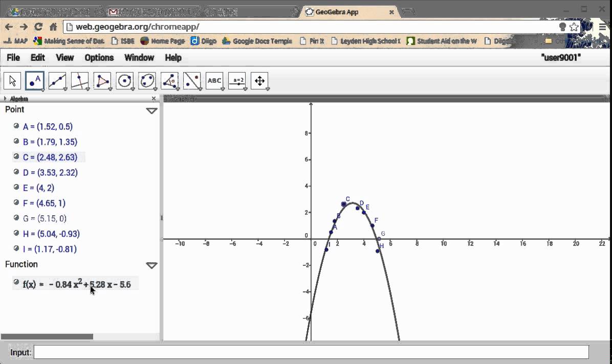Screen dimensions: 612x364
Task: Open the Diigo bookmark
Action: (203, 41)
